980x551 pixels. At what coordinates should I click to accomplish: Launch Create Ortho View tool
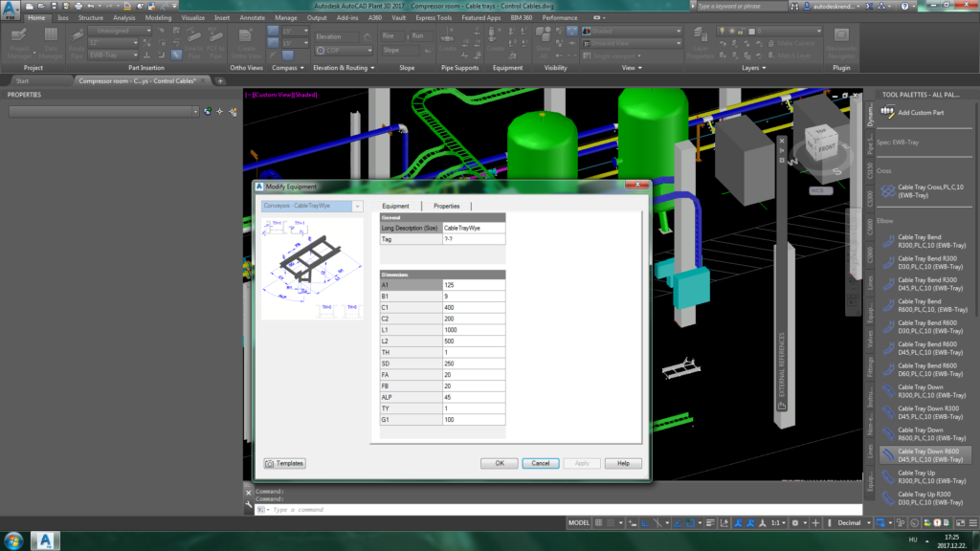[246, 43]
